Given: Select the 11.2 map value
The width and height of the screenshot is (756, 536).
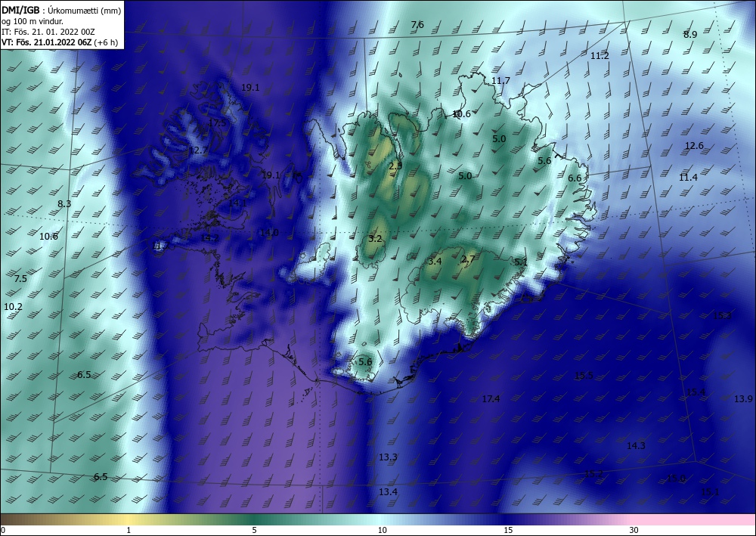Looking at the screenshot, I should (x=600, y=56).
